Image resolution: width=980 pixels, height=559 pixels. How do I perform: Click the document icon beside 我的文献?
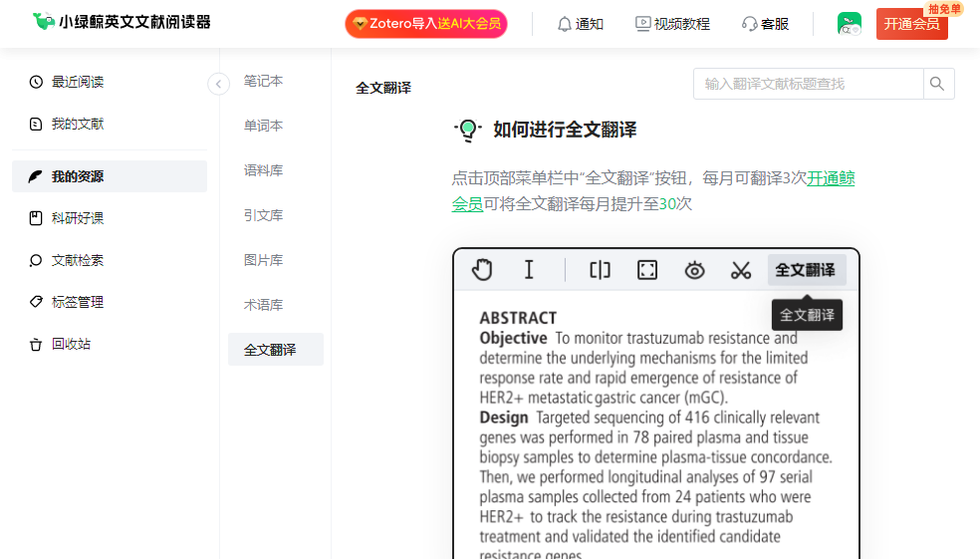point(36,124)
